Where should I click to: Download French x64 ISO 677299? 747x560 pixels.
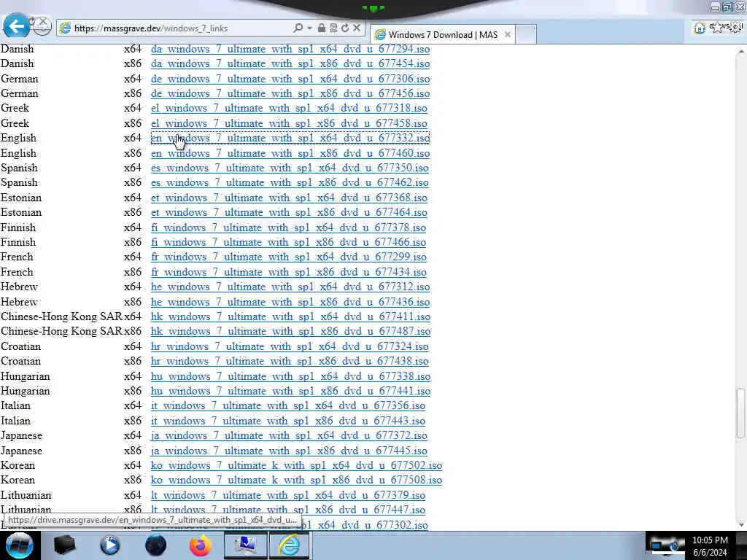pos(289,257)
